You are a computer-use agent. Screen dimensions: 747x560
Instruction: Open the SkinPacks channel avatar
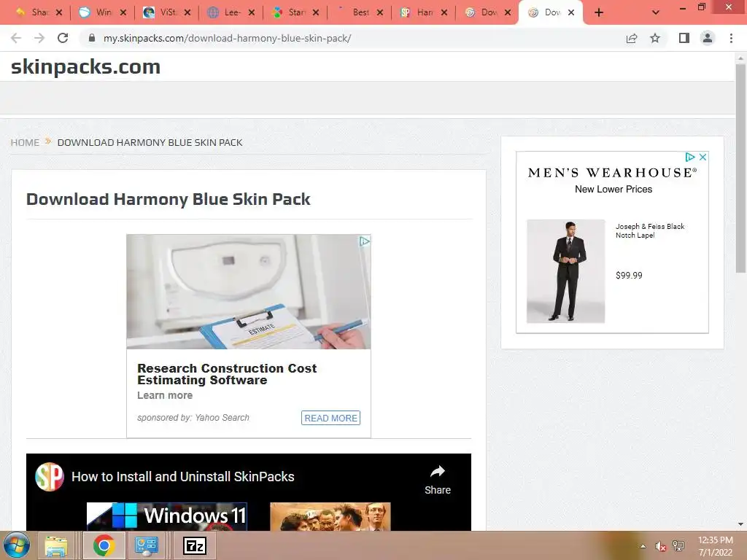click(x=50, y=477)
